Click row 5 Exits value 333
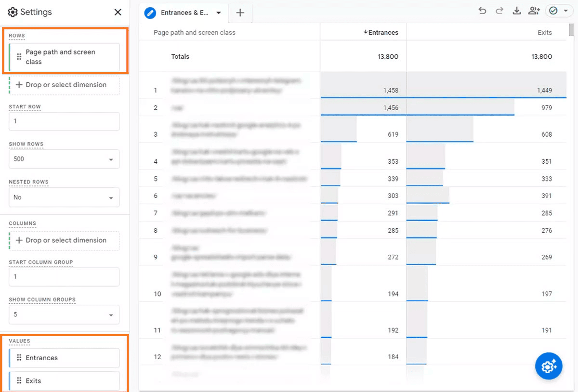Image resolution: width=578 pixels, height=392 pixels. pyautogui.click(x=547, y=179)
